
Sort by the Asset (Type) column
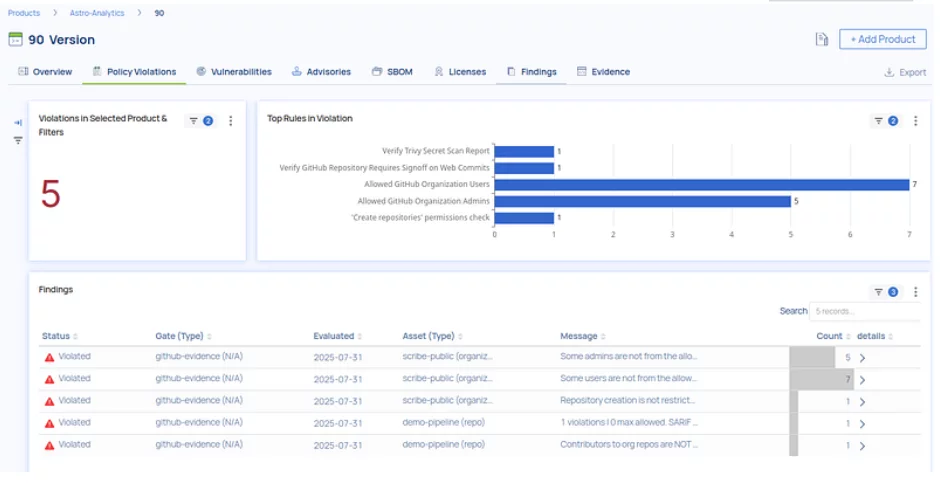point(432,336)
